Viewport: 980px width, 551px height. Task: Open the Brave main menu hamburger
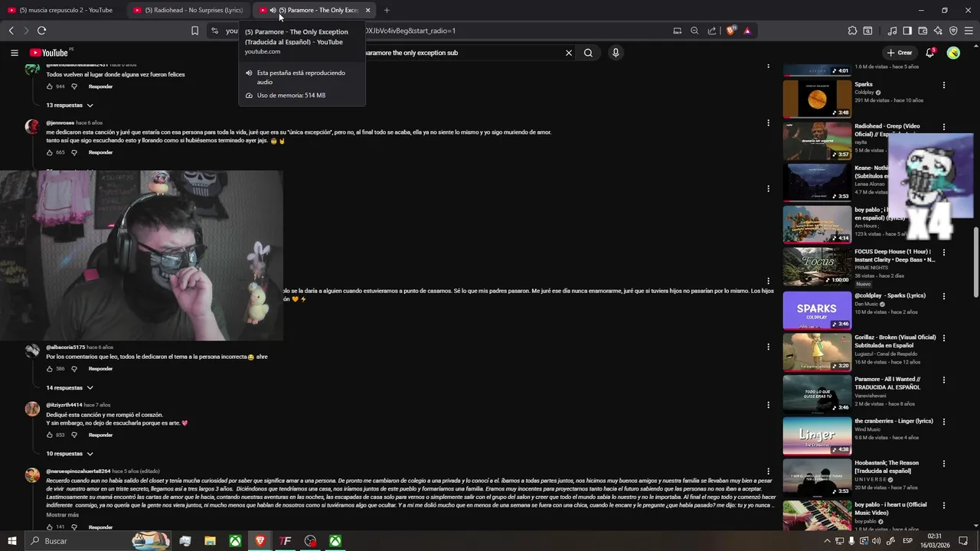pyautogui.click(x=969, y=31)
